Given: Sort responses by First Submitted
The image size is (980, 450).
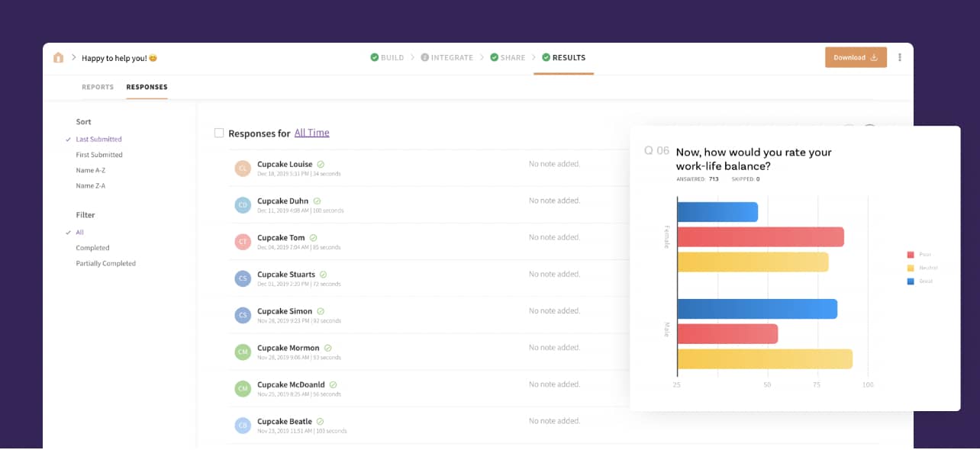Looking at the screenshot, I should [x=99, y=155].
